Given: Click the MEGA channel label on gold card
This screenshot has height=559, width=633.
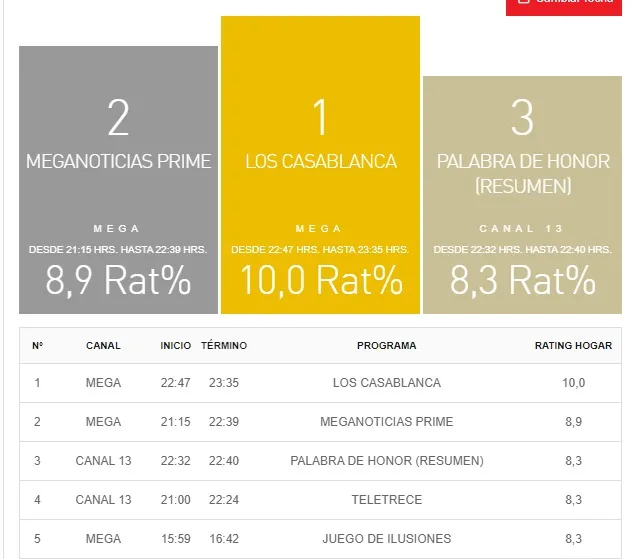Looking at the screenshot, I should (319, 228).
